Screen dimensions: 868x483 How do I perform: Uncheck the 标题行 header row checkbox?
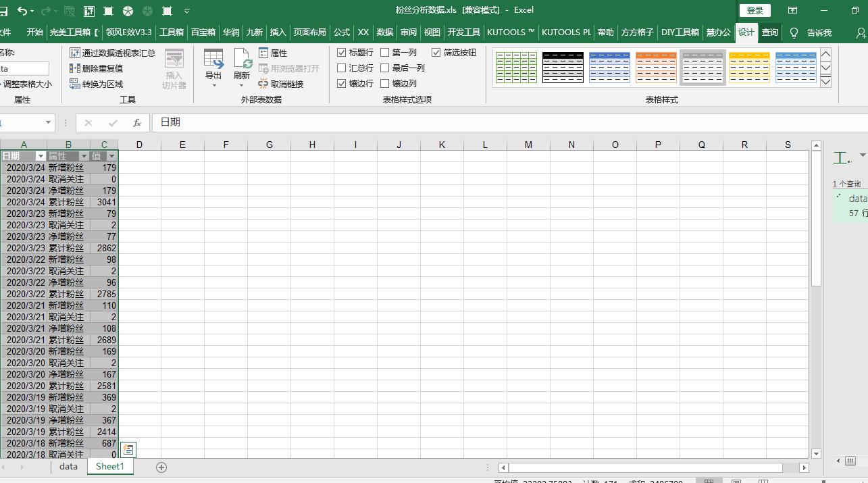click(342, 53)
